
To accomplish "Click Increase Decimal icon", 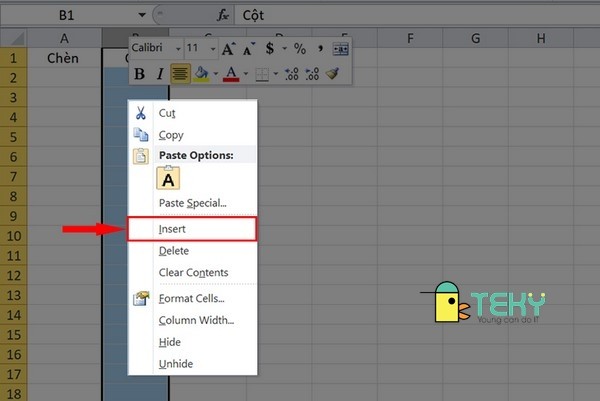I will [292, 73].
